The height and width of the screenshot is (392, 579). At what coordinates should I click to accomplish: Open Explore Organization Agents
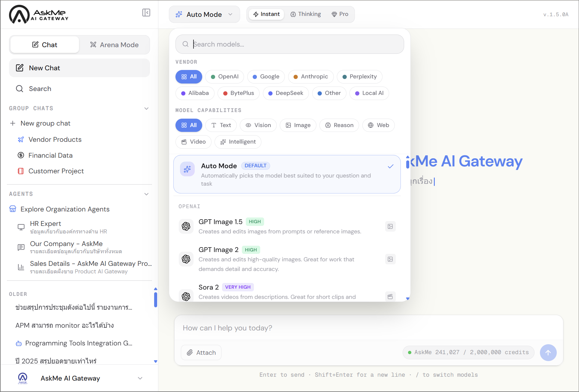59,209
